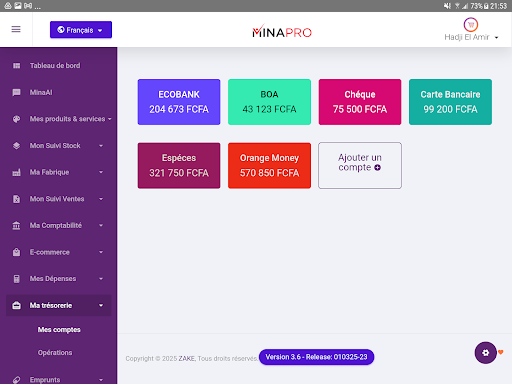Click the version 3.6 release badge
Image resolution: width=512 pixels, height=384 pixels.
point(316,357)
